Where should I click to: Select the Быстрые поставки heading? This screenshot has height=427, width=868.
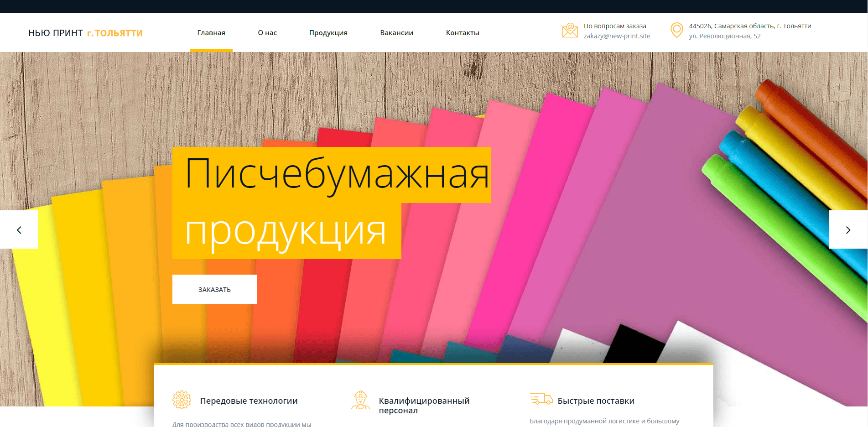click(596, 401)
